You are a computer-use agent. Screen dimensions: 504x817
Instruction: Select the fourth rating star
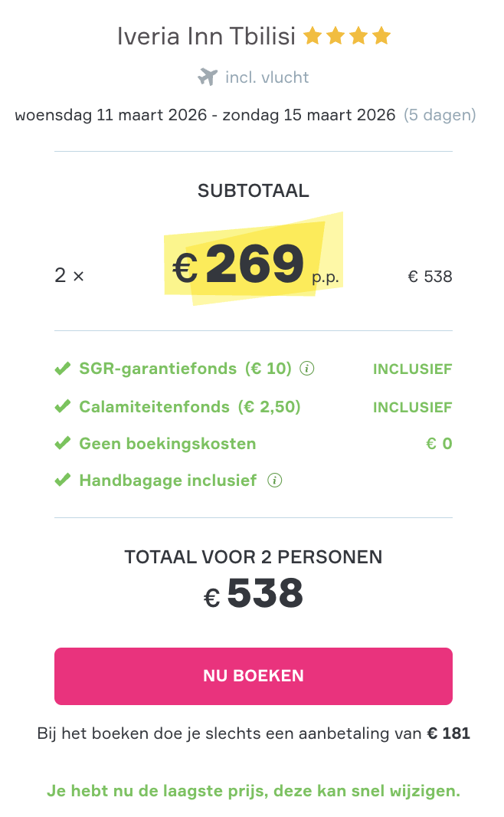click(381, 35)
